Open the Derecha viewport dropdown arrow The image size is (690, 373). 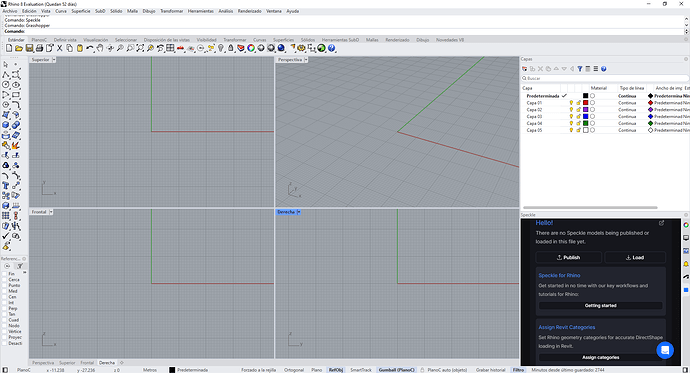click(x=298, y=212)
